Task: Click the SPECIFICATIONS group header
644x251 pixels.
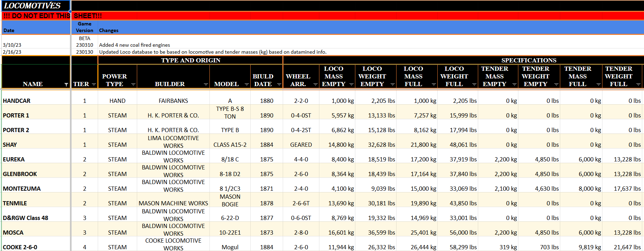Action: click(x=529, y=60)
